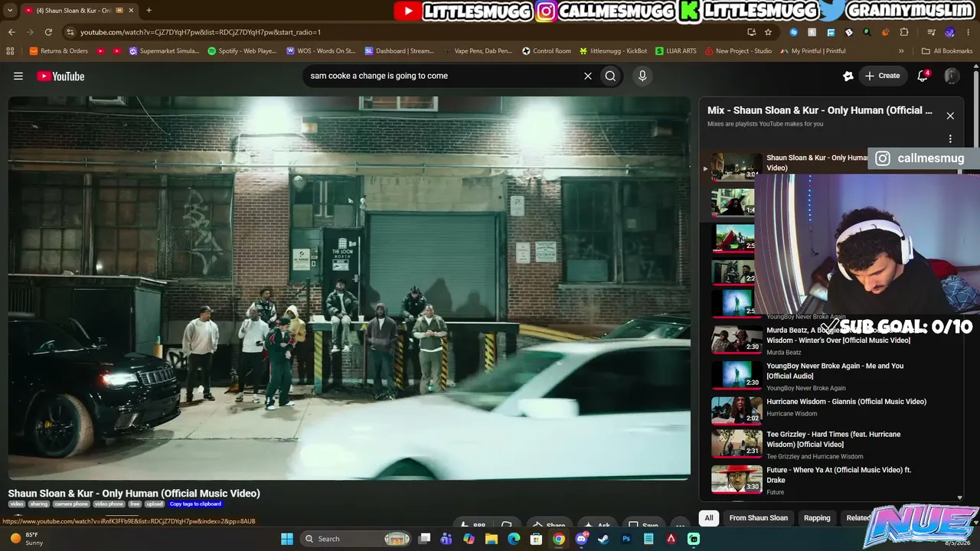Screen dimensions: 980x551
Task: Submit search with the magnifier button
Action: pos(610,76)
